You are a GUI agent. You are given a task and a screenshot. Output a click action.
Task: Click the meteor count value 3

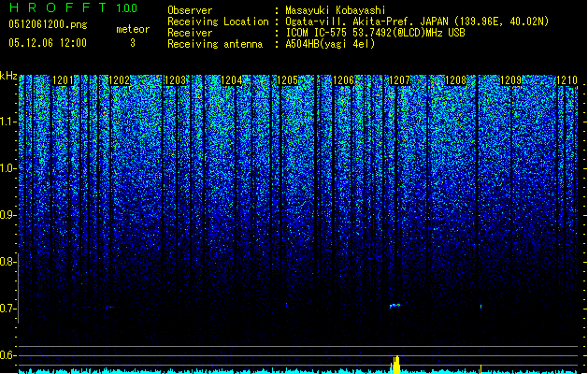[x=133, y=43]
